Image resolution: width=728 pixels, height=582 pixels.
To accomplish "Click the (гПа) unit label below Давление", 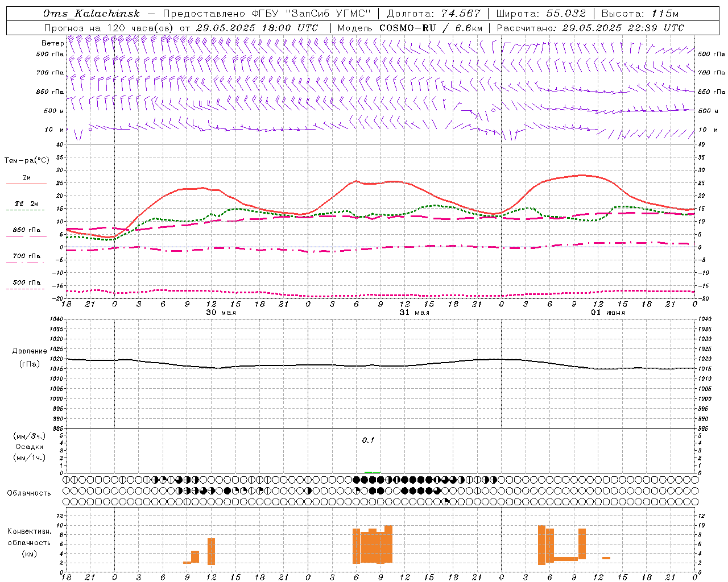I will pos(30,364).
